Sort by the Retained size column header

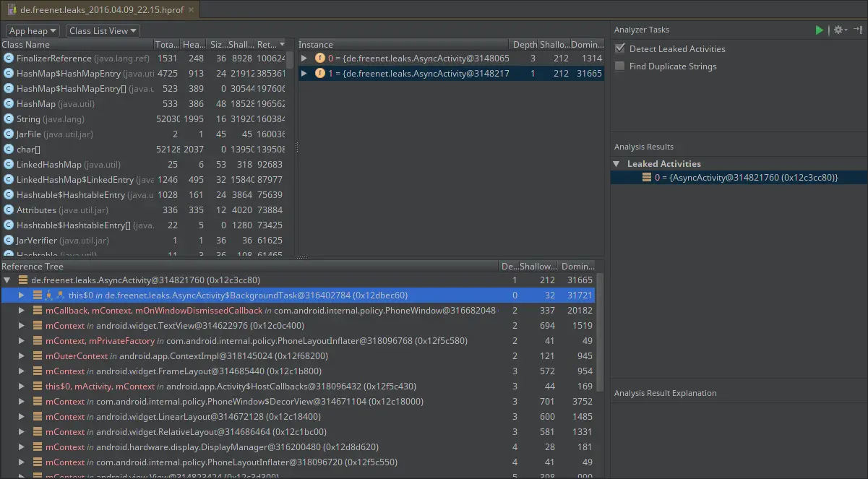[x=271, y=44]
